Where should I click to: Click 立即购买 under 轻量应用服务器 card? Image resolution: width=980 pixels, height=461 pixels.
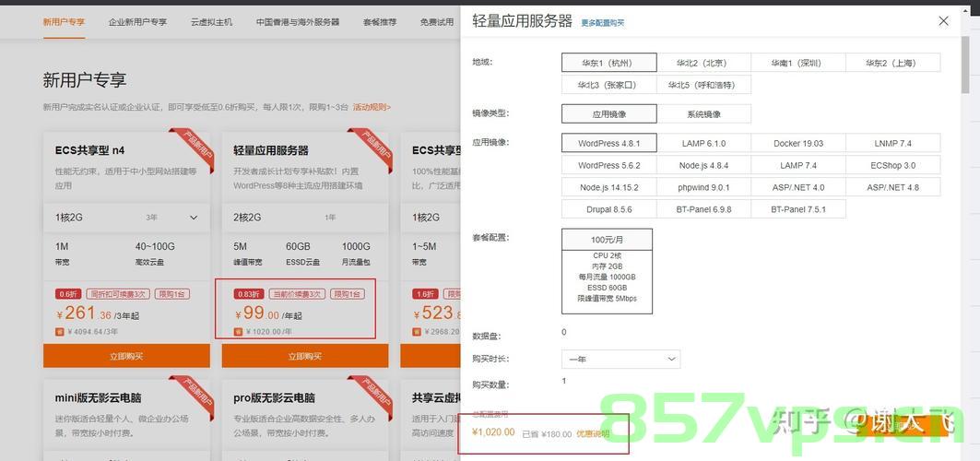(305, 356)
